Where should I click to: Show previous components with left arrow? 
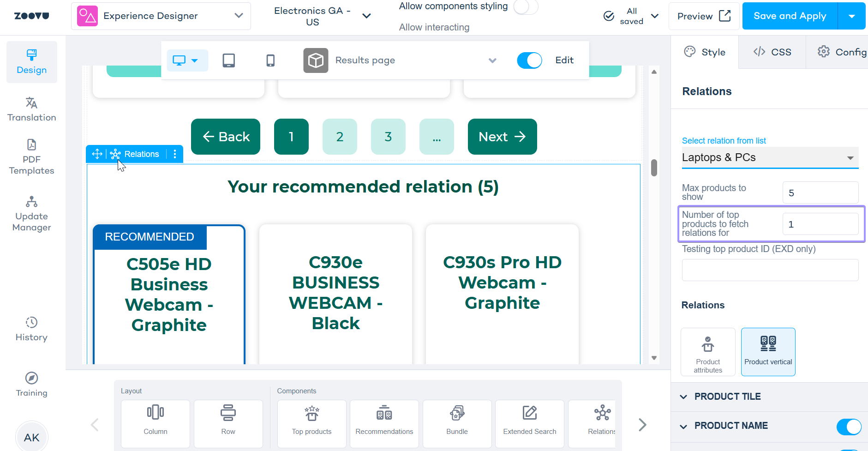pos(95,425)
